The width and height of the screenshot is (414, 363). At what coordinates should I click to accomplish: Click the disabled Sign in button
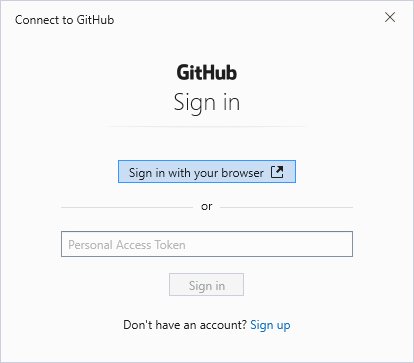pyautogui.click(x=206, y=285)
